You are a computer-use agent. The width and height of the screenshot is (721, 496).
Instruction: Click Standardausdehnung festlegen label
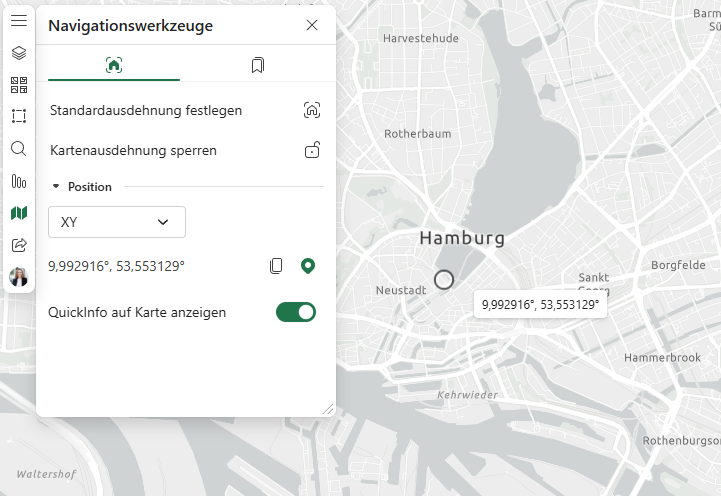point(146,110)
